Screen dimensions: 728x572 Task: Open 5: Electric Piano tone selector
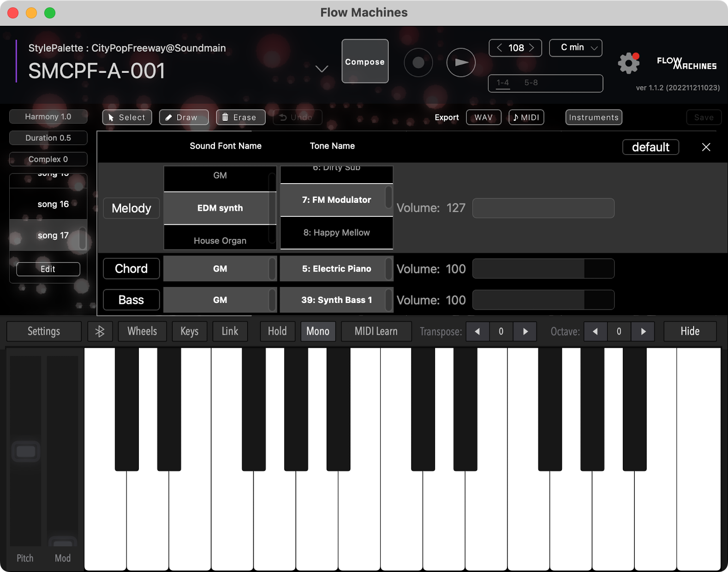(x=337, y=268)
